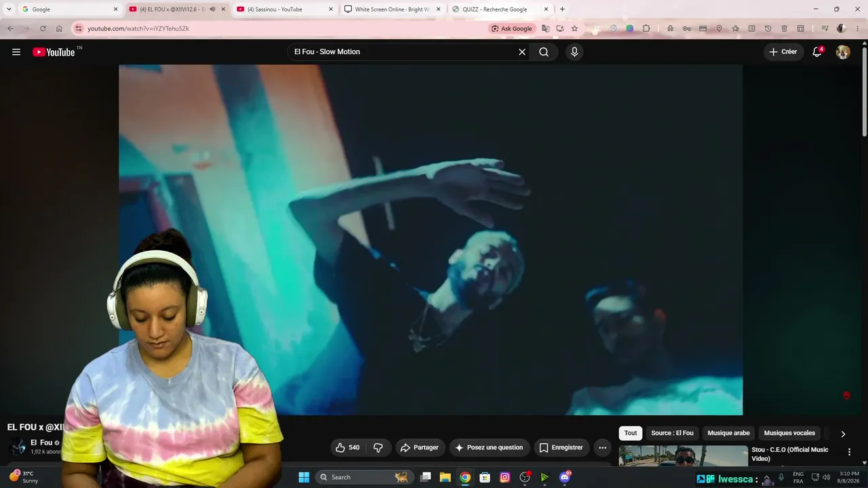
Task: Select 'Musiques vocales' filter chip
Action: point(789,433)
